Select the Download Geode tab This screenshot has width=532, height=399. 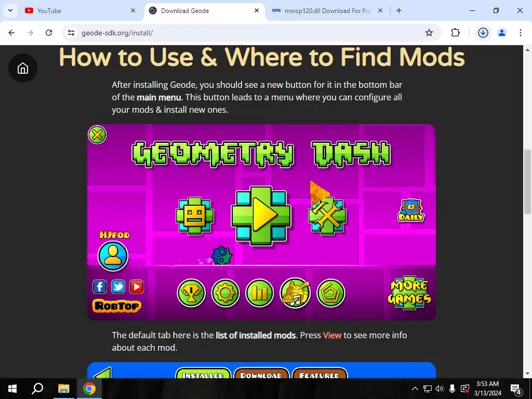pos(205,11)
